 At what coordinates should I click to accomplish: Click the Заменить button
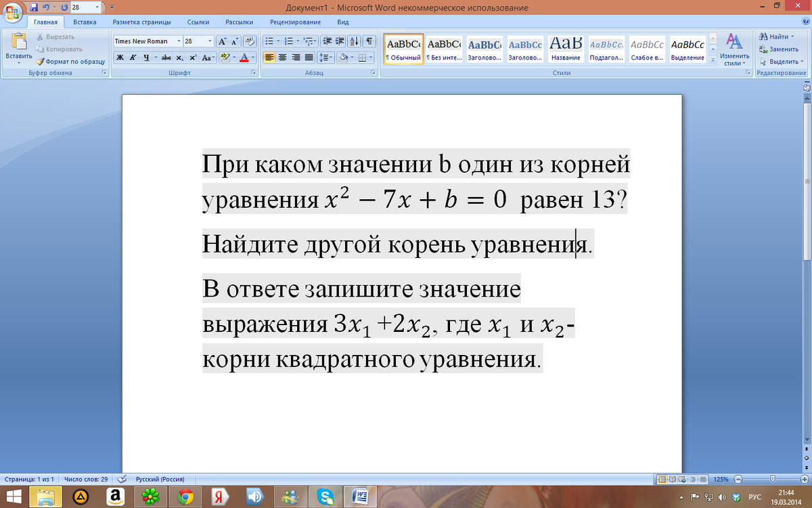[x=778, y=49]
